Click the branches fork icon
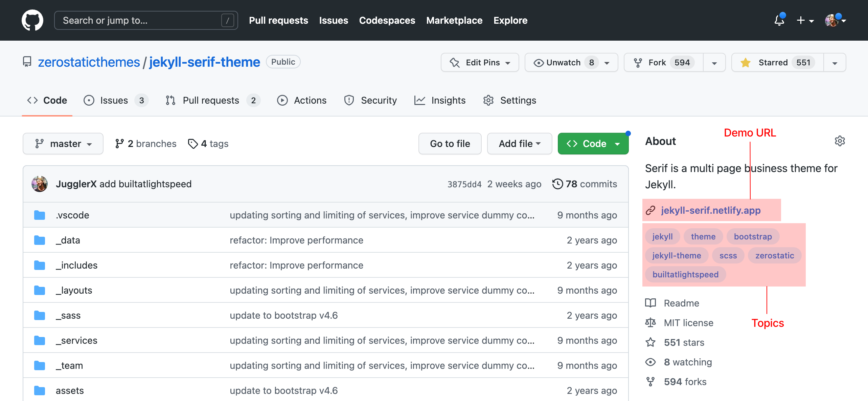This screenshot has width=868, height=401. pyautogui.click(x=119, y=144)
